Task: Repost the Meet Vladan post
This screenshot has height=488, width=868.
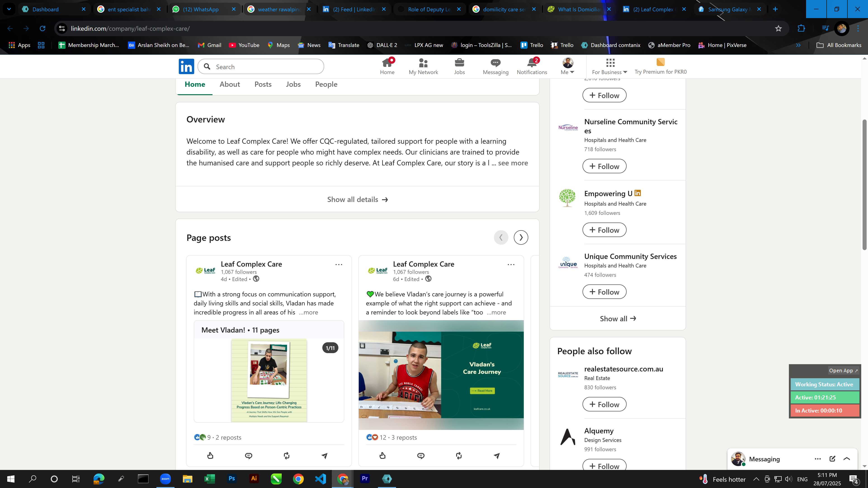Action: coord(286,456)
